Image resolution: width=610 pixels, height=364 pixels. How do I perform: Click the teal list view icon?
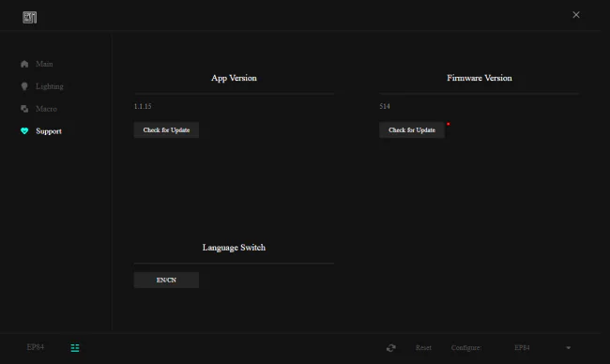pyautogui.click(x=75, y=348)
